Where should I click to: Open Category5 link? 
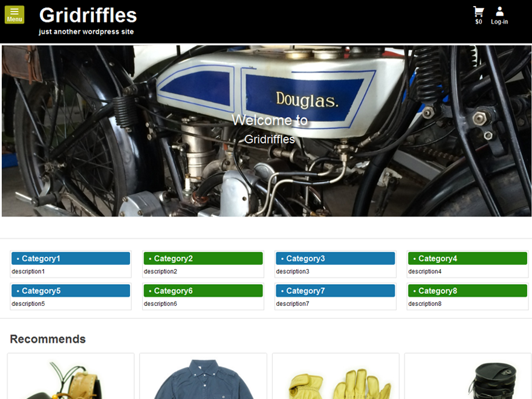tap(71, 290)
